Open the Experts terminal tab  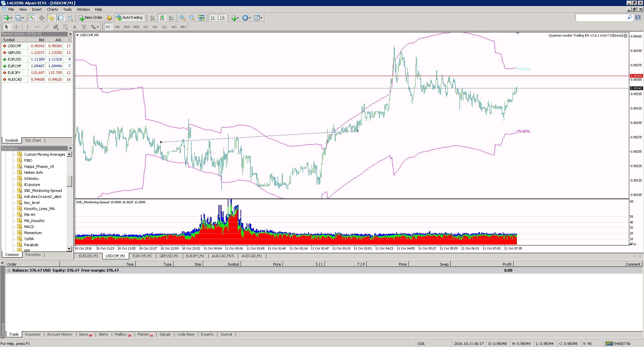[207, 334]
